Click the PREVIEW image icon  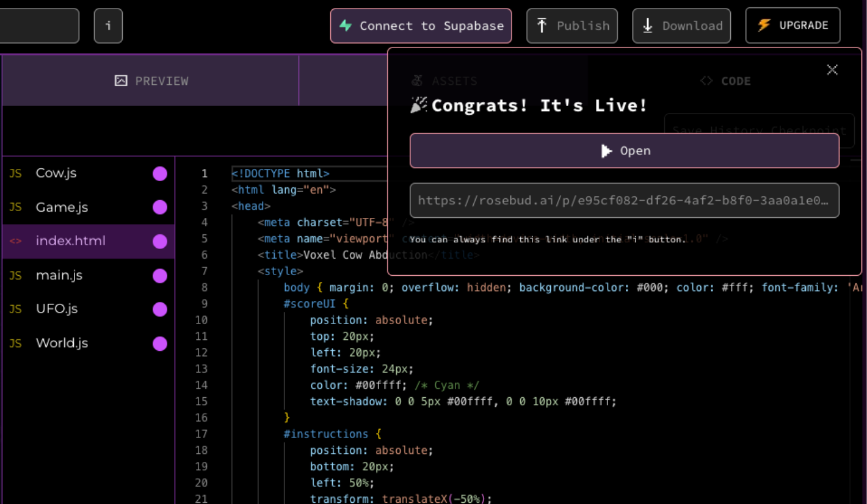click(x=121, y=81)
